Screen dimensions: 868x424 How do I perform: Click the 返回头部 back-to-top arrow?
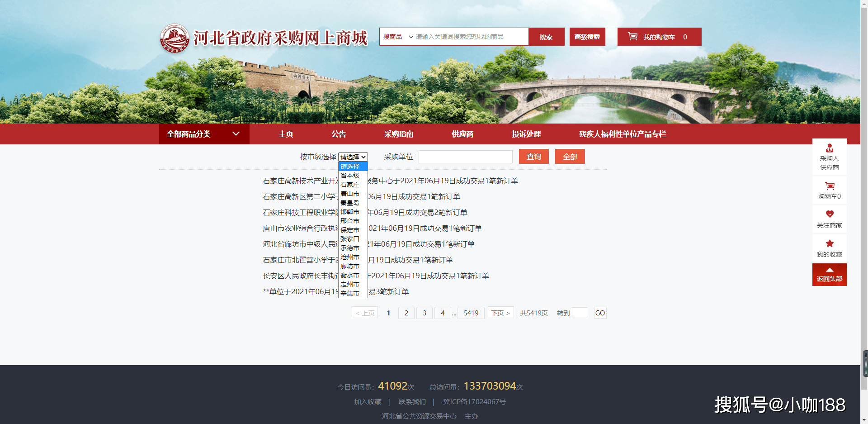(830, 270)
